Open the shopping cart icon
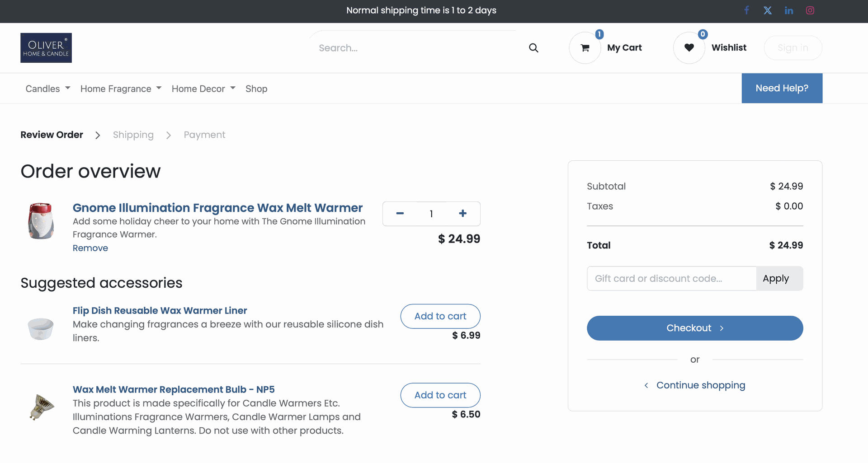Image resolution: width=868 pixels, height=463 pixels. (585, 48)
